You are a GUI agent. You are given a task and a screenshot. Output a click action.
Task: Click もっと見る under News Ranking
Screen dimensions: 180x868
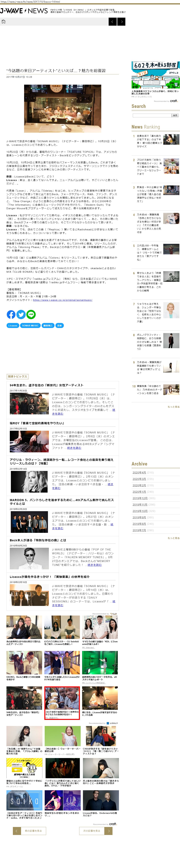click(x=174, y=407)
